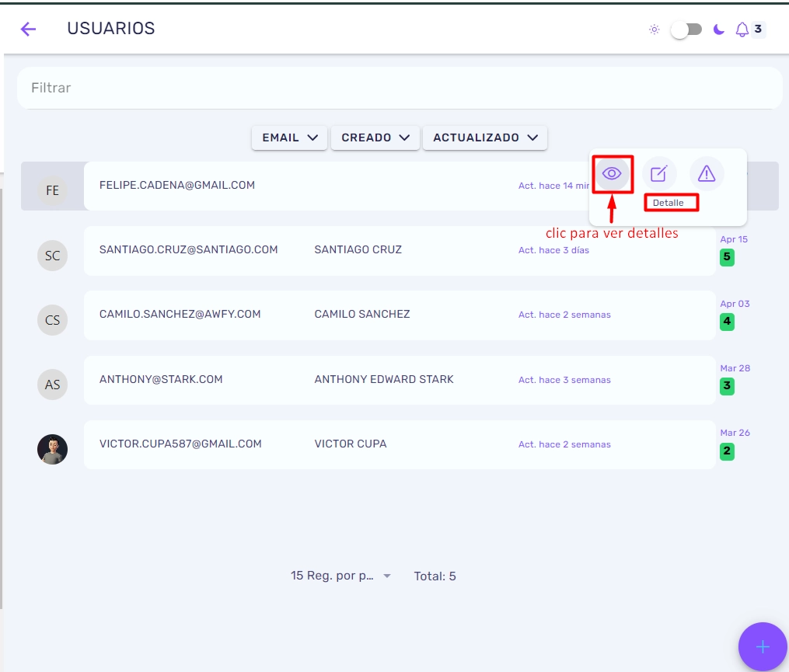This screenshot has width=789, height=672.
Task: Click the edit pencil icon
Action: pos(658,174)
